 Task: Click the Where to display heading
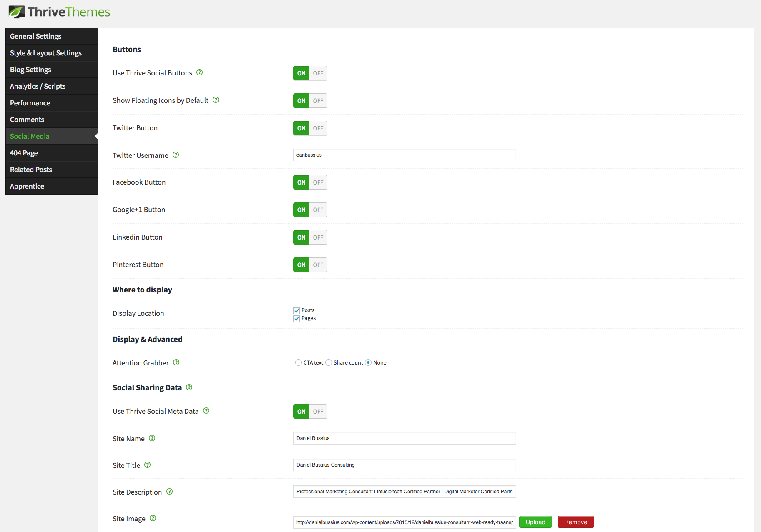point(142,290)
